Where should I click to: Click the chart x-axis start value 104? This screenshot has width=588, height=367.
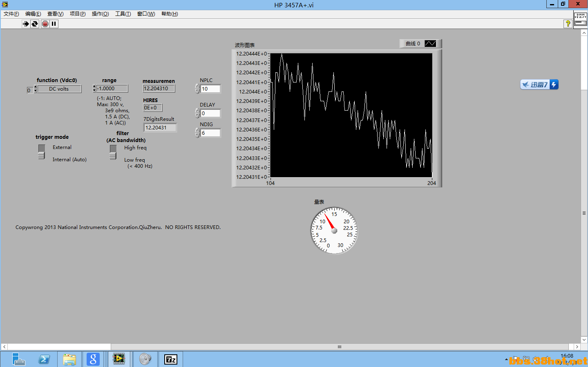point(271,183)
